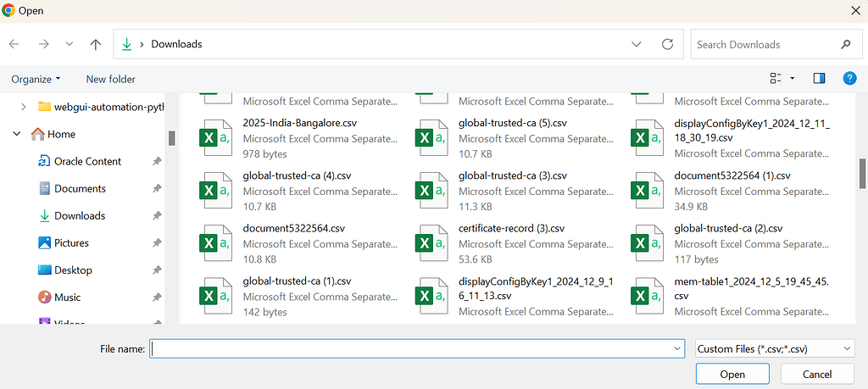
Task: Click the Help question mark icon
Action: click(849, 79)
